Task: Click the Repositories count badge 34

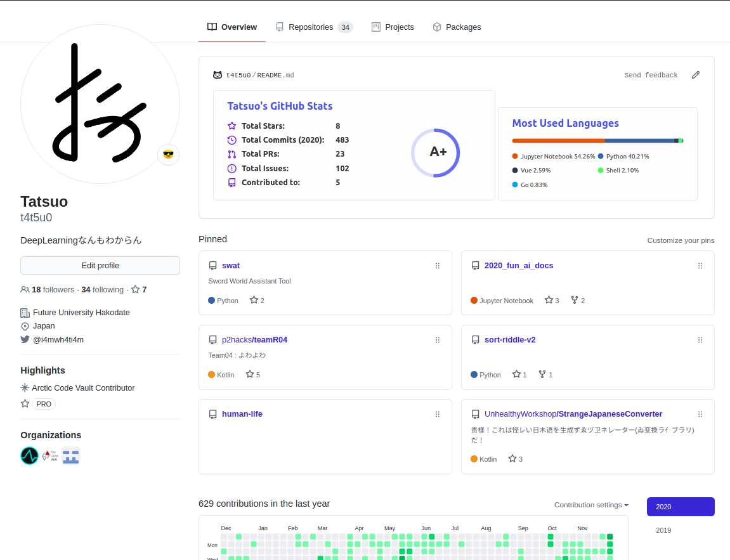Action: point(345,27)
